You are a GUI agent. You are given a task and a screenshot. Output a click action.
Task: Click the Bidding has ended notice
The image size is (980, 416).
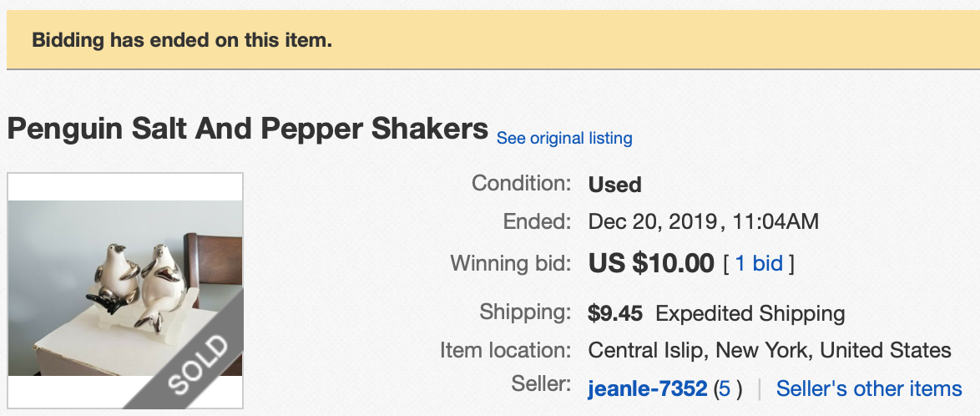[182, 40]
